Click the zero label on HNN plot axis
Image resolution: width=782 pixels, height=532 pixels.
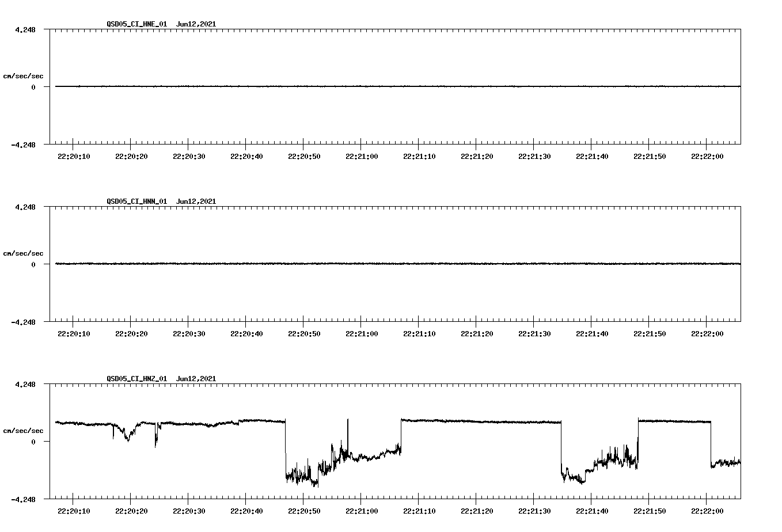(x=33, y=265)
